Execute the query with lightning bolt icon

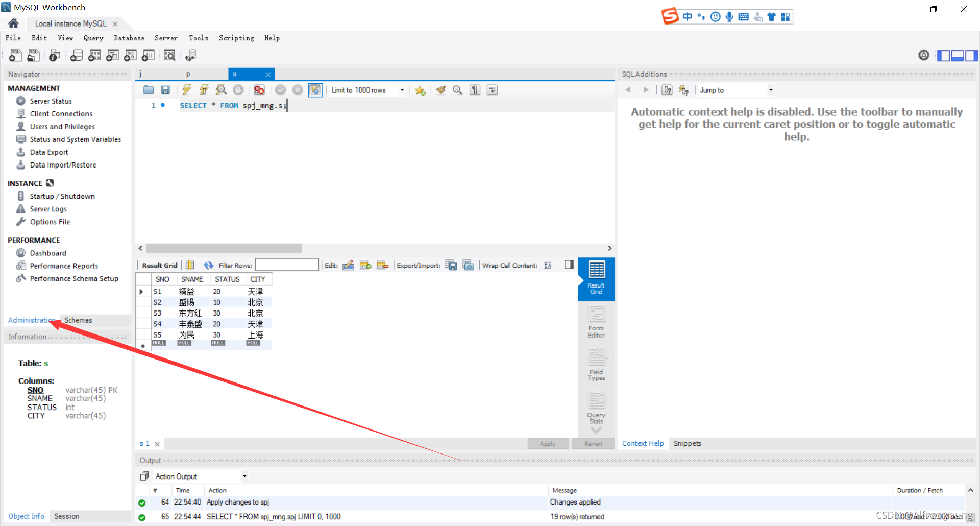point(187,90)
